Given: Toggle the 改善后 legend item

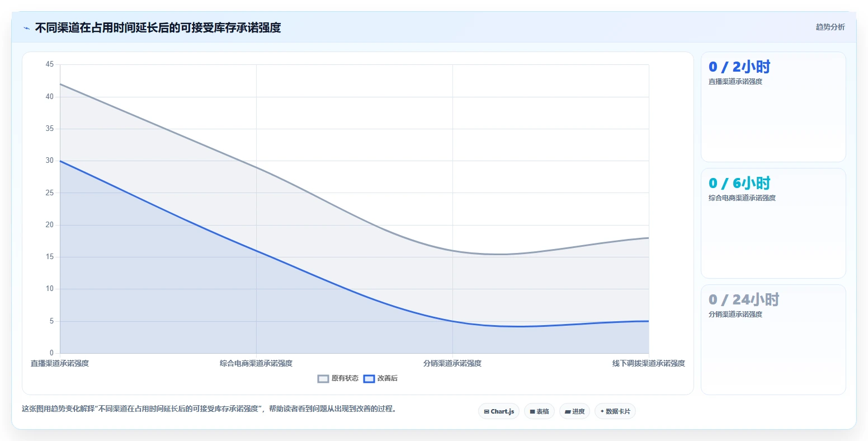Looking at the screenshot, I should (x=381, y=378).
